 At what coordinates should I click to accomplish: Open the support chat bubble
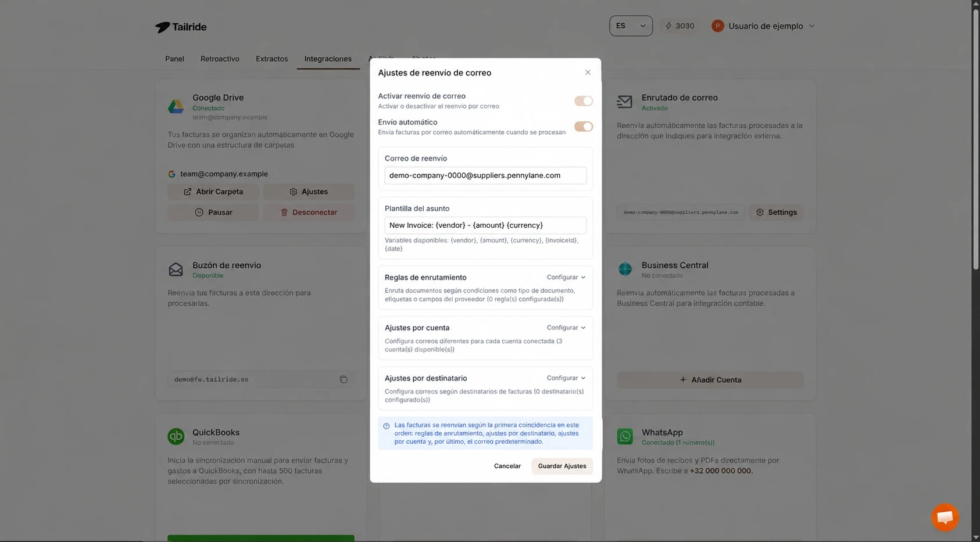945,517
